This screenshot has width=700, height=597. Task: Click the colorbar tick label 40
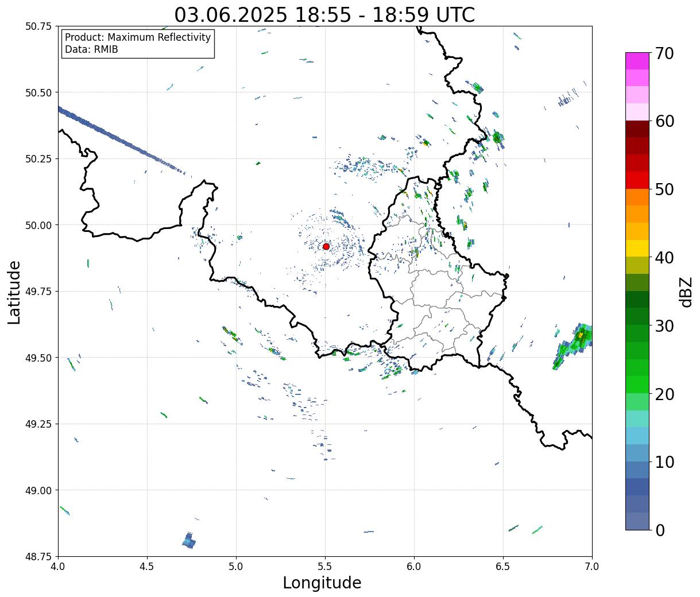pyautogui.click(x=664, y=258)
